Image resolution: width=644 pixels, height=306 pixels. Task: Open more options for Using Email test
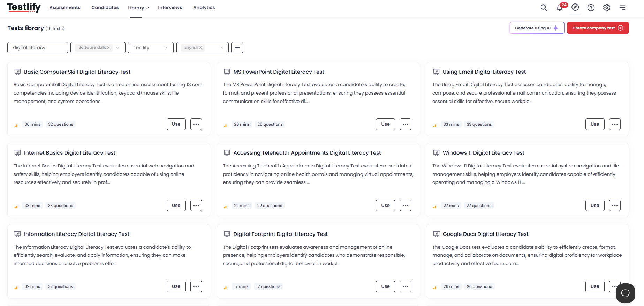[x=615, y=124]
